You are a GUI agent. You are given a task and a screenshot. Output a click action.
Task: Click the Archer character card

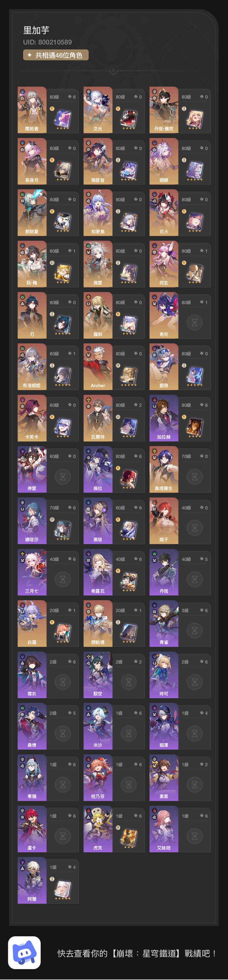click(114, 367)
